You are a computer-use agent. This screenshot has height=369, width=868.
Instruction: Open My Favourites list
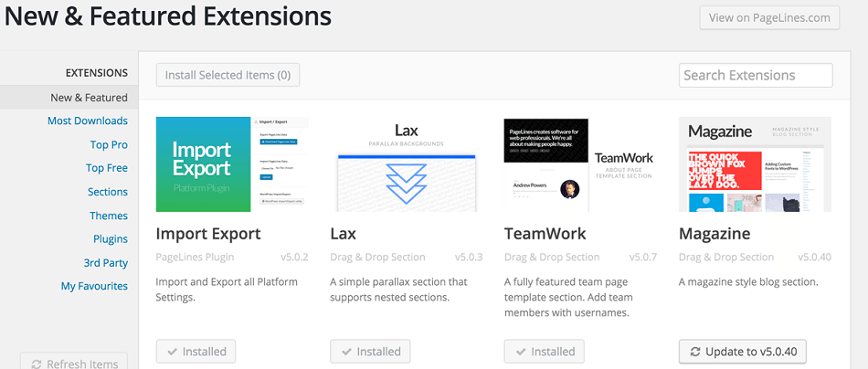tap(95, 286)
